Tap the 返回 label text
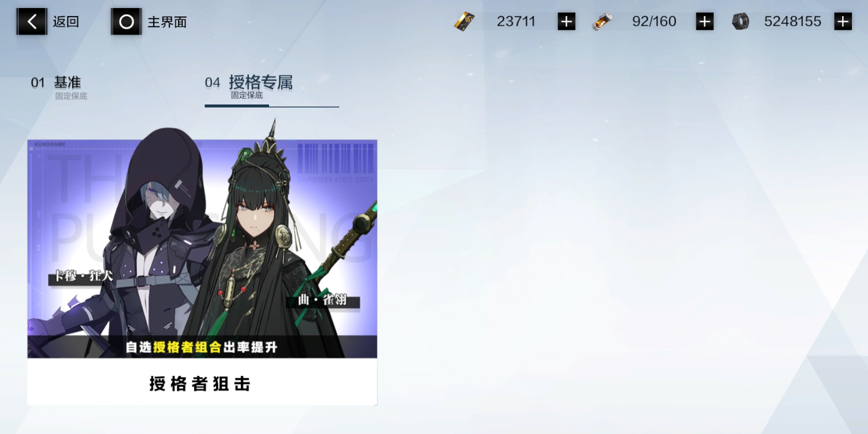Screen dimensions: 868x434 pyautogui.click(x=66, y=22)
